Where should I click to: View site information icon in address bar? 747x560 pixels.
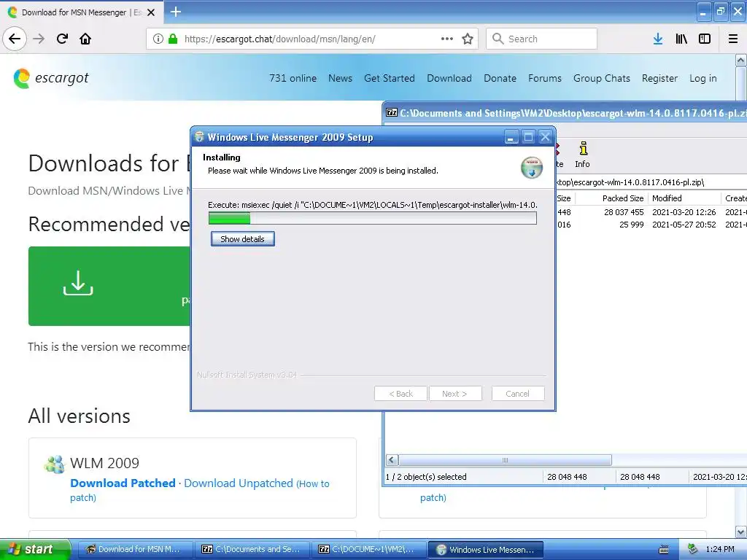(158, 39)
